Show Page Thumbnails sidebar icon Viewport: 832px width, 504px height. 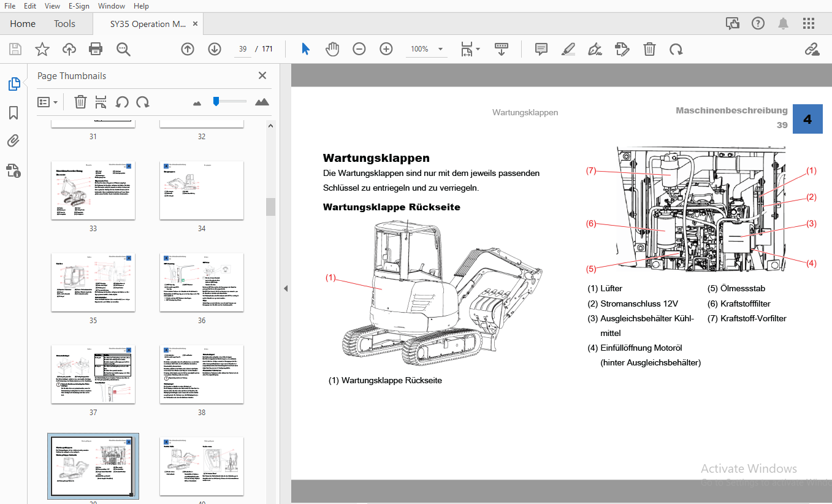[x=13, y=84]
